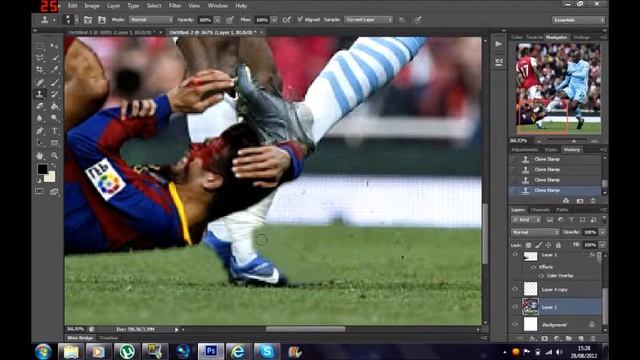Create new snapshot in History panel
This screenshot has height=360, width=640.
[x=580, y=201]
